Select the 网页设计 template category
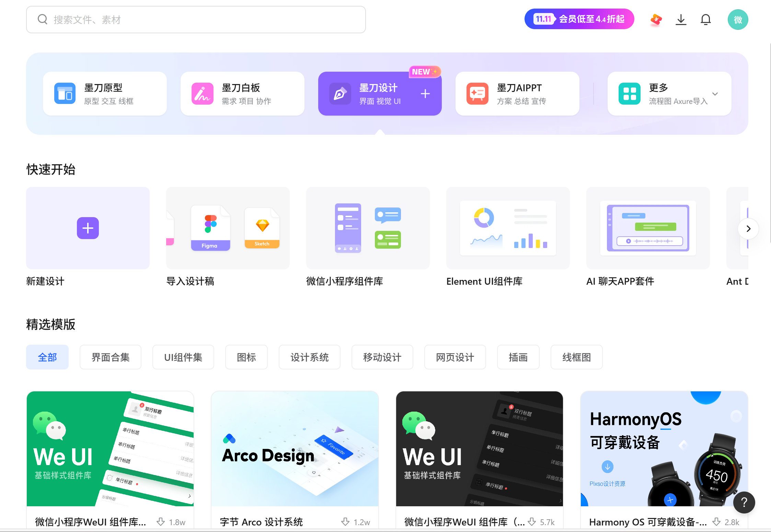The width and height of the screenshot is (771, 532). (x=455, y=357)
